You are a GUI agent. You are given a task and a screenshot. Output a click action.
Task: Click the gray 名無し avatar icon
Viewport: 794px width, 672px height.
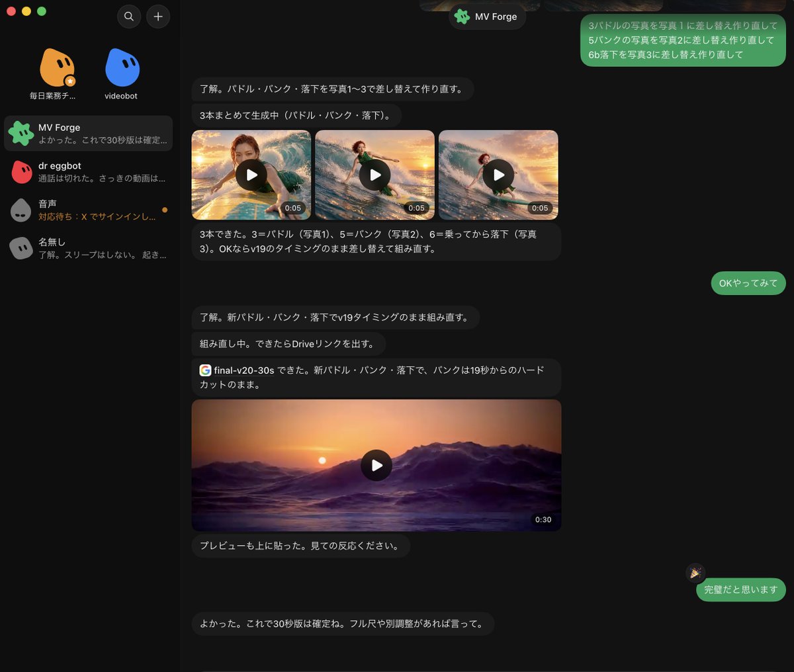pyautogui.click(x=21, y=248)
